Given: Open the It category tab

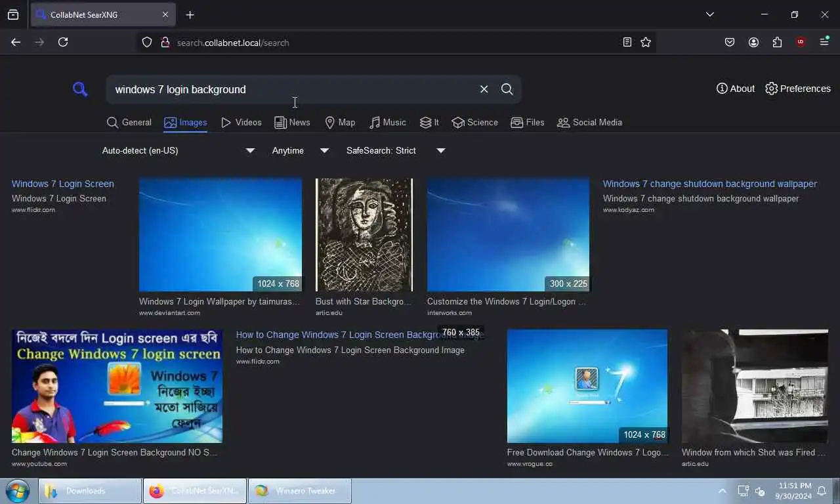Looking at the screenshot, I should (x=429, y=122).
